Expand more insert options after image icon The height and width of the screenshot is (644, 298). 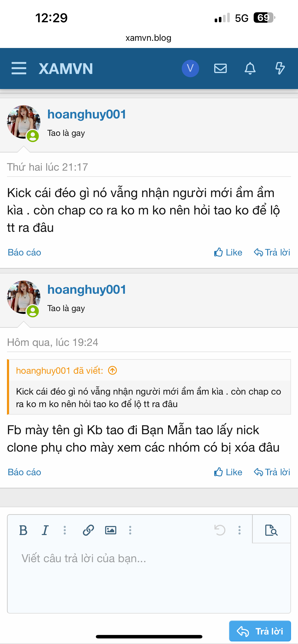point(130,530)
